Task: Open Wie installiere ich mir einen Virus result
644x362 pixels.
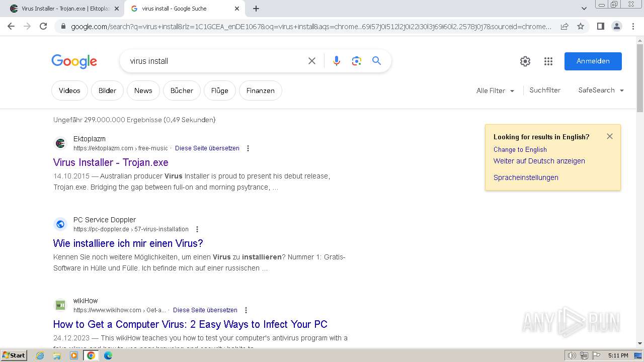Action: pyautogui.click(x=128, y=243)
